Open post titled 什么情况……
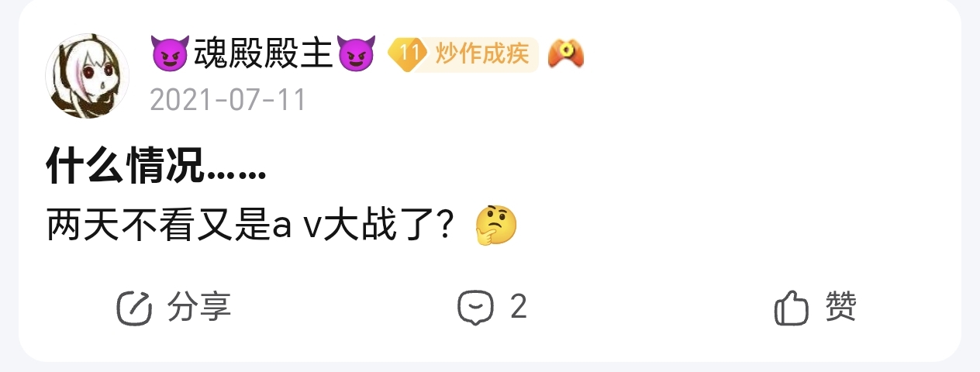 point(156,164)
